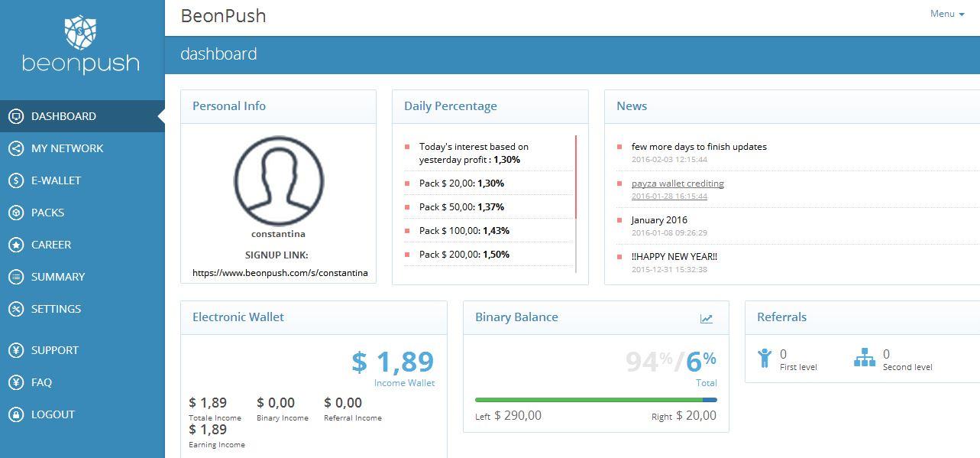980x458 pixels.
Task: Go to MY NETWORK page
Action: 82,148
